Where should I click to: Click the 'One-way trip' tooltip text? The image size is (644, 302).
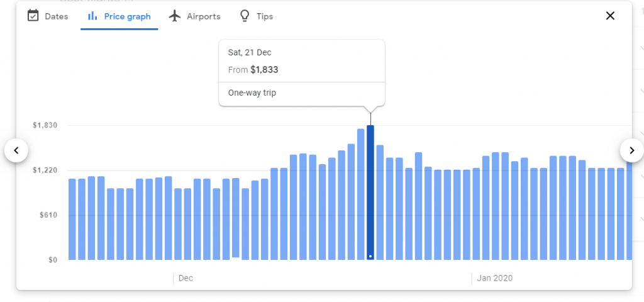click(x=252, y=93)
